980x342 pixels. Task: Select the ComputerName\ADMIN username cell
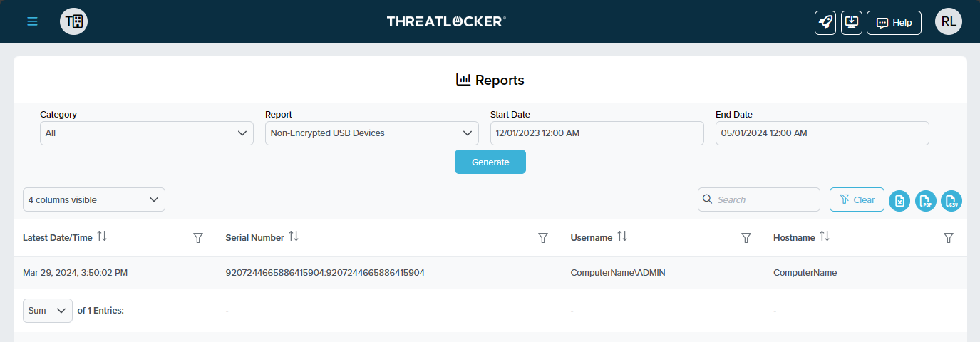point(618,273)
